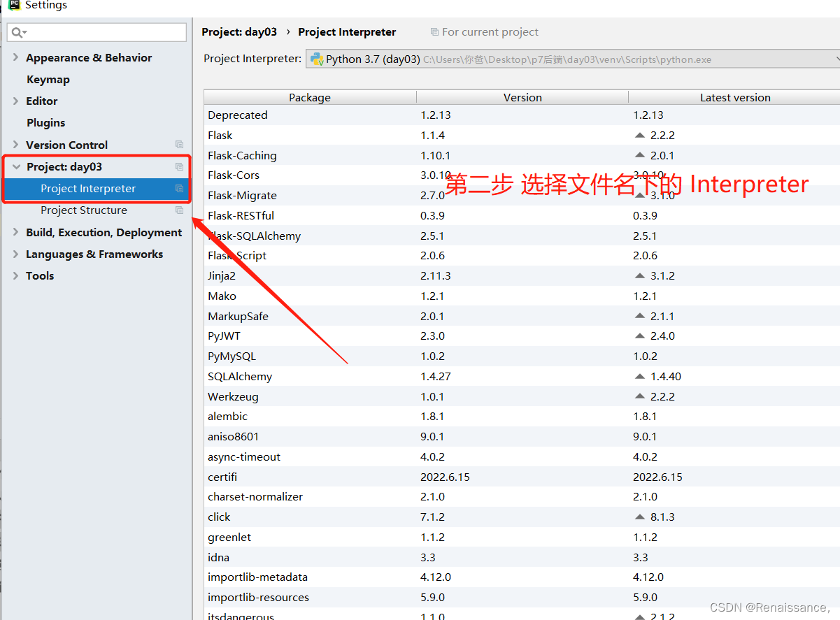
Task: Click upgrade arrow icon for Werkzeug
Action: pos(639,396)
